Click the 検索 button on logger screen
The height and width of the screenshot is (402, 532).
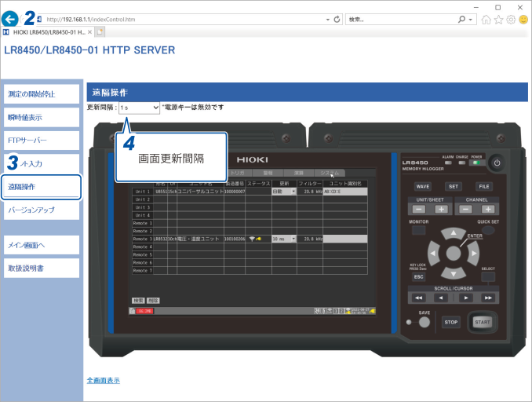pyautogui.click(x=138, y=301)
